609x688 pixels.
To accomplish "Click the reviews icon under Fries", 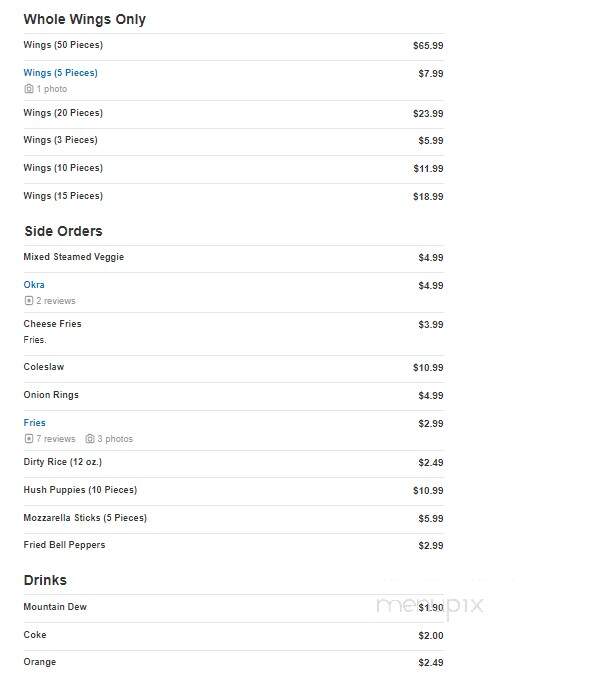I will [29, 439].
